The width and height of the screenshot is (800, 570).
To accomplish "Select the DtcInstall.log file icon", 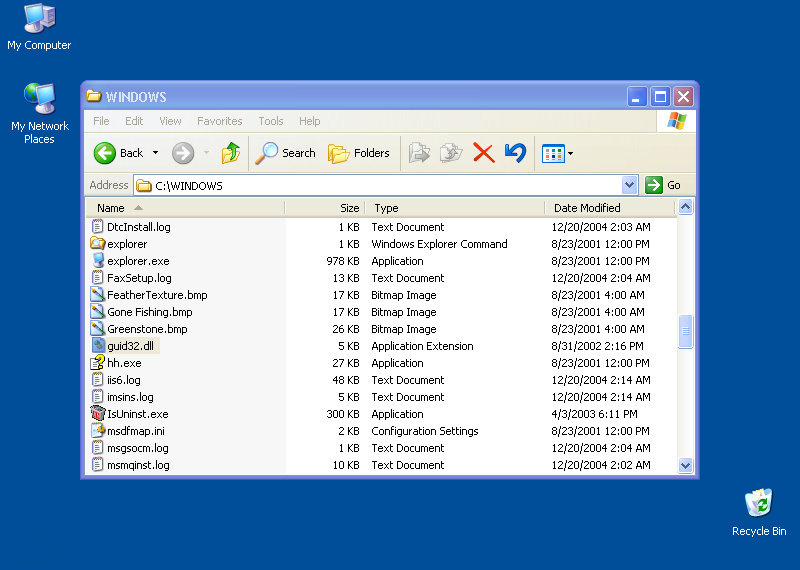I will [97, 227].
